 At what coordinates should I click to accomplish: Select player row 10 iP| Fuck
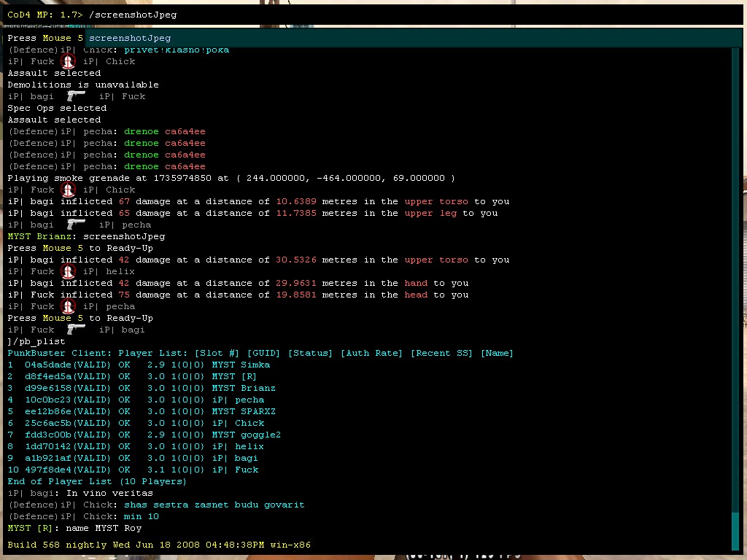[133, 470]
